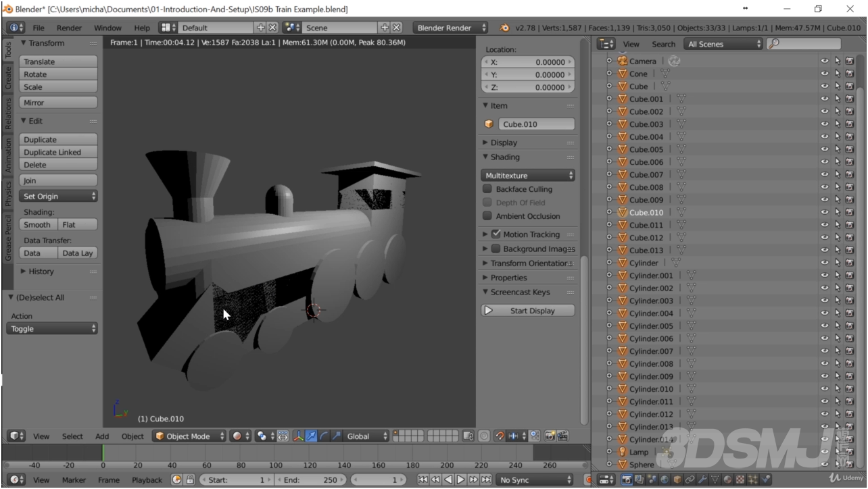Expand the Cube.005 outliner entry
This screenshot has height=489, width=868.
tap(609, 149)
